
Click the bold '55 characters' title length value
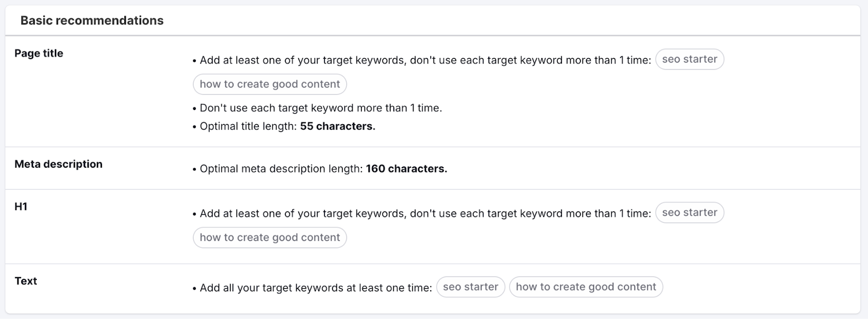click(x=336, y=125)
